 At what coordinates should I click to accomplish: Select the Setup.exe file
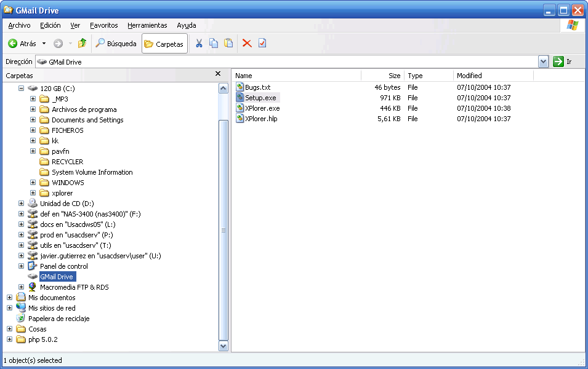pos(260,98)
